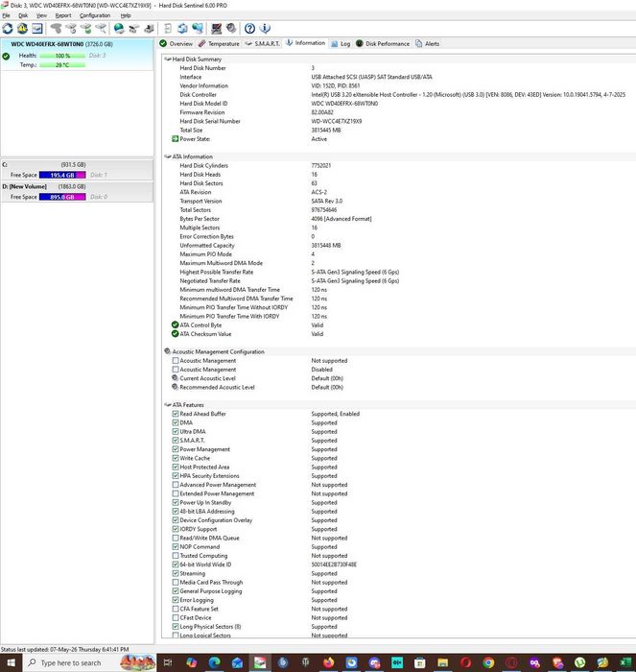Toggle the Write Cache checkbox
Screen dimensions: 636x672
pyautogui.click(x=176, y=458)
